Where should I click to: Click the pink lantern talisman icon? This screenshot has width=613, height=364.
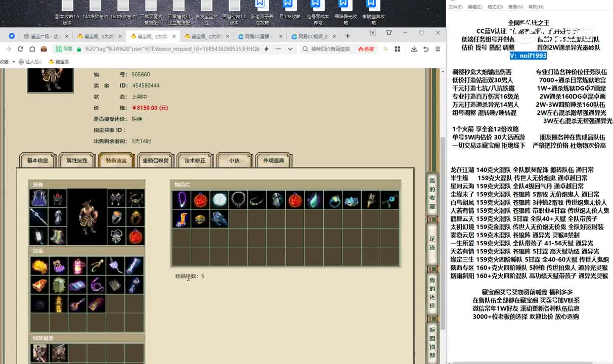tap(77, 266)
